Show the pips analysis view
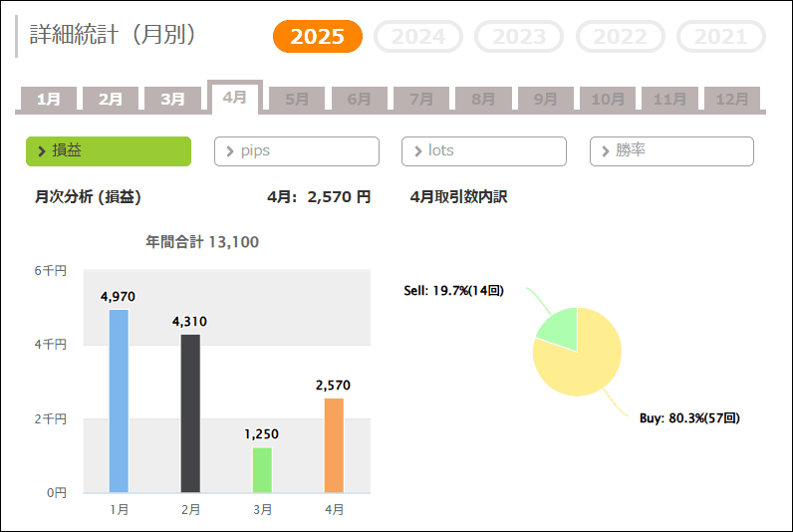The width and height of the screenshot is (793, 532). 297,151
